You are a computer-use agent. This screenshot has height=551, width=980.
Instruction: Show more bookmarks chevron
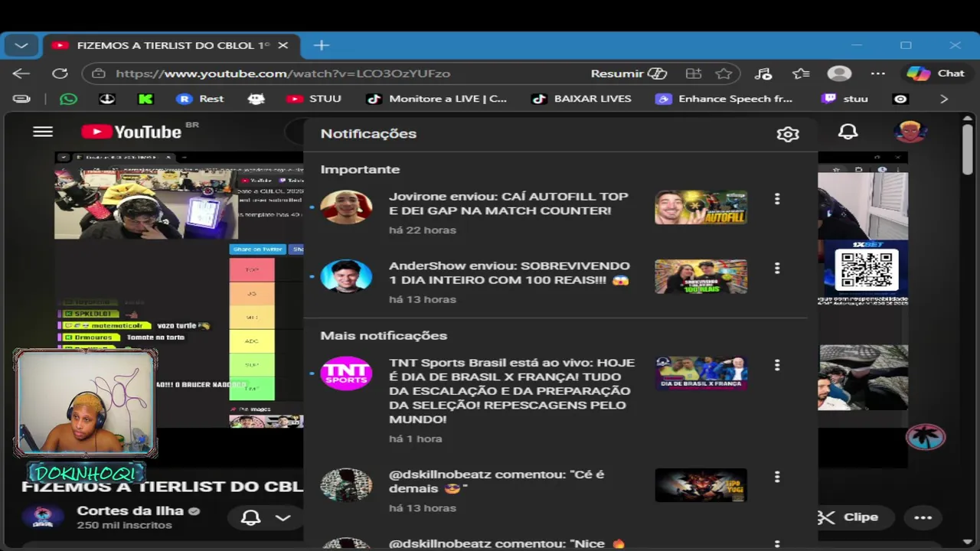point(944,99)
